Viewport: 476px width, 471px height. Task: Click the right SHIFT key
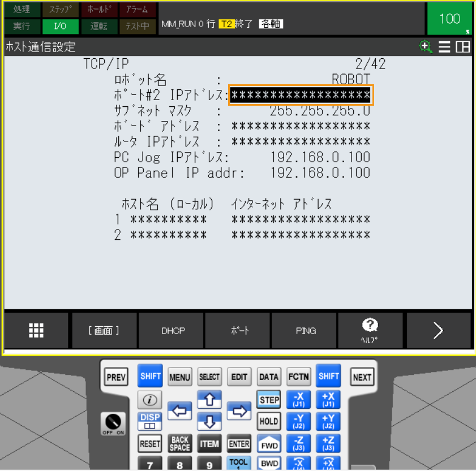click(x=328, y=376)
